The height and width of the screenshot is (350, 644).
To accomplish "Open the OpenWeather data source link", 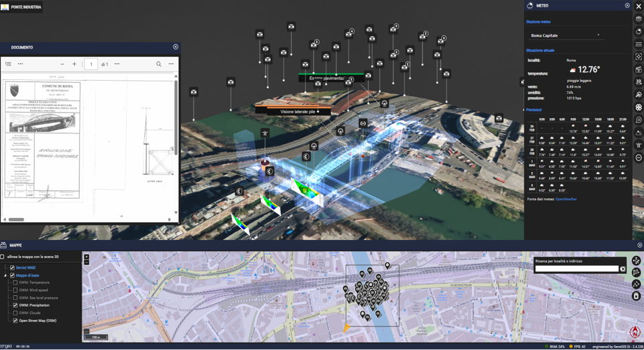I will (x=566, y=199).
